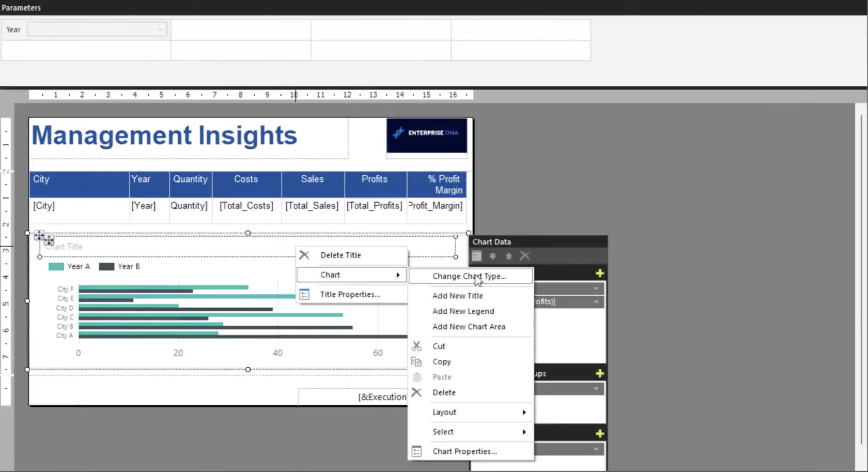Click the [City] data cell

point(80,210)
